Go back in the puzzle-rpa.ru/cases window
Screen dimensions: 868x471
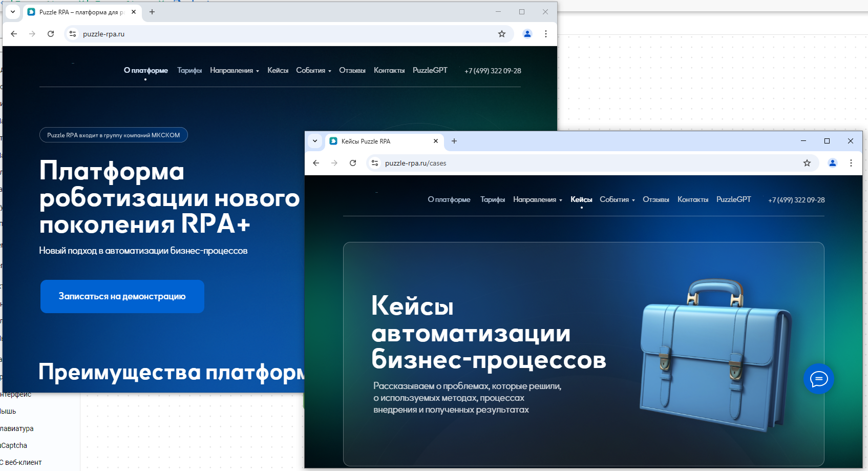tap(316, 163)
